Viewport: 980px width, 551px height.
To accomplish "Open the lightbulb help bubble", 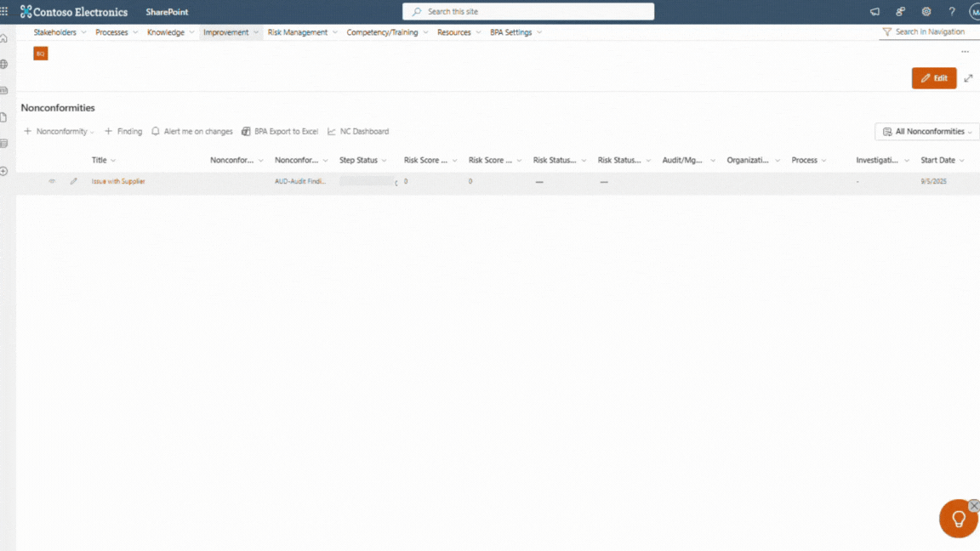I will point(958,519).
